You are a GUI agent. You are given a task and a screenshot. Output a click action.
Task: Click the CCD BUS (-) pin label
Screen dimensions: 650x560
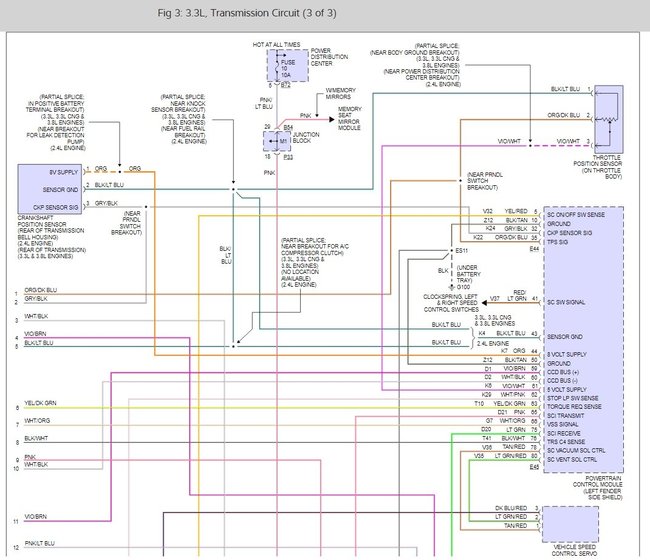(x=563, y=381)
